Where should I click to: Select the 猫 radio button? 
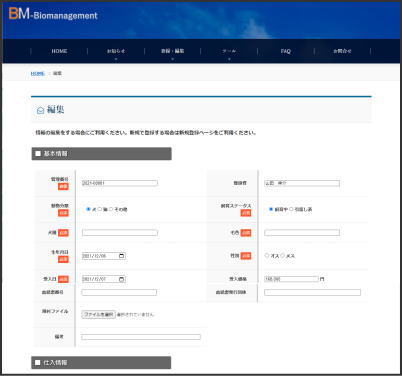pos(100,209)
